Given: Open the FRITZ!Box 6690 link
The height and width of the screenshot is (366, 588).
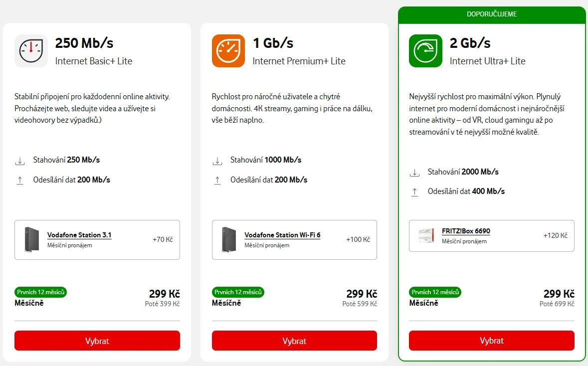Looking at the screenshot, I should 466,231.
